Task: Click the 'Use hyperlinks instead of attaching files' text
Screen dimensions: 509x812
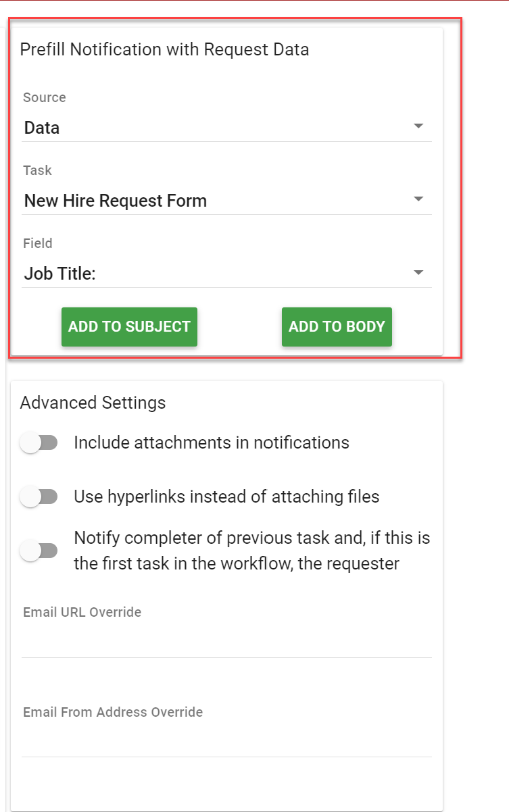Action: (226, 497)
